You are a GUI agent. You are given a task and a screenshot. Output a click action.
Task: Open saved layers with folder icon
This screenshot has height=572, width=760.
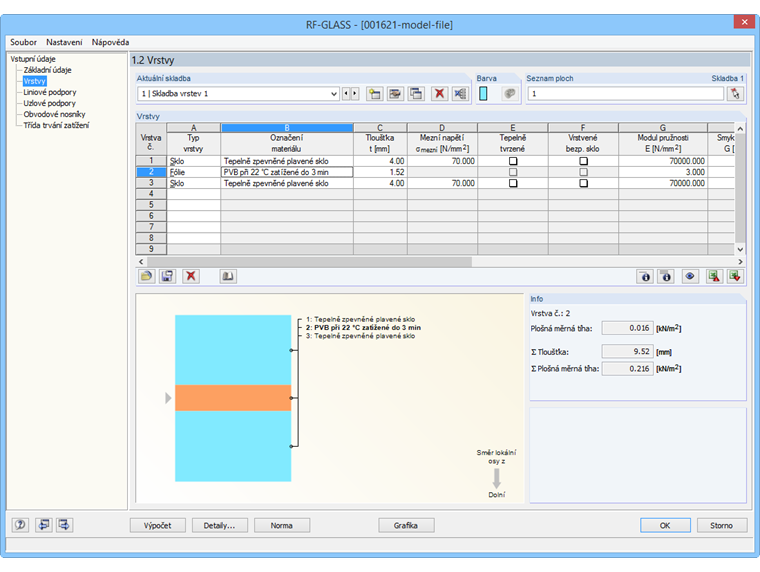click(x=146, y=276)
